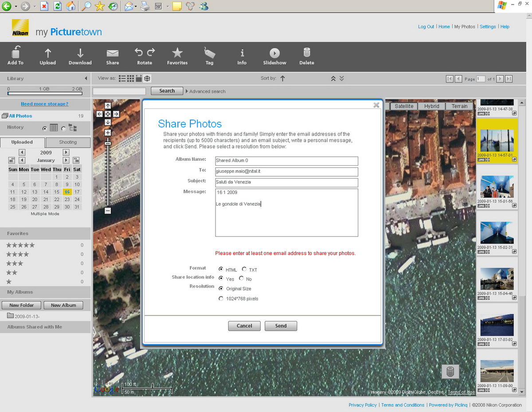Image resolution: width=532 pixels, height=412 pixels.
Task: Open the Need more storage link
Action: [x=44, y=104]
